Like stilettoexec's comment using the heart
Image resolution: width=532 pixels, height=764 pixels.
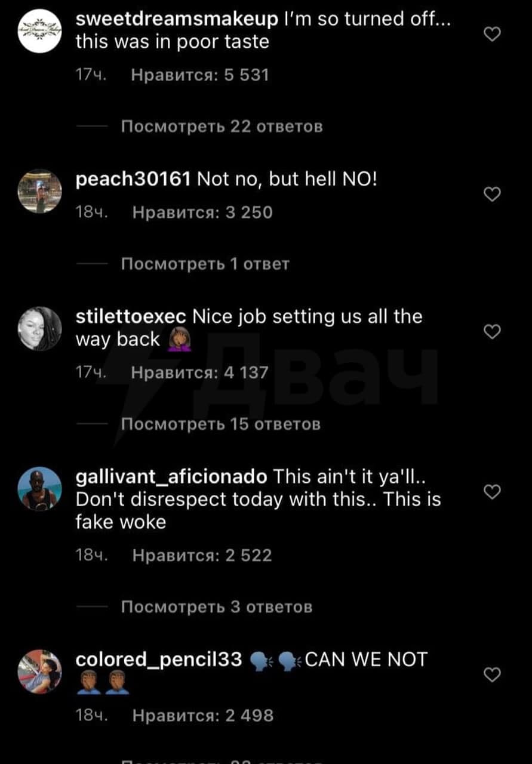[491, 332]
